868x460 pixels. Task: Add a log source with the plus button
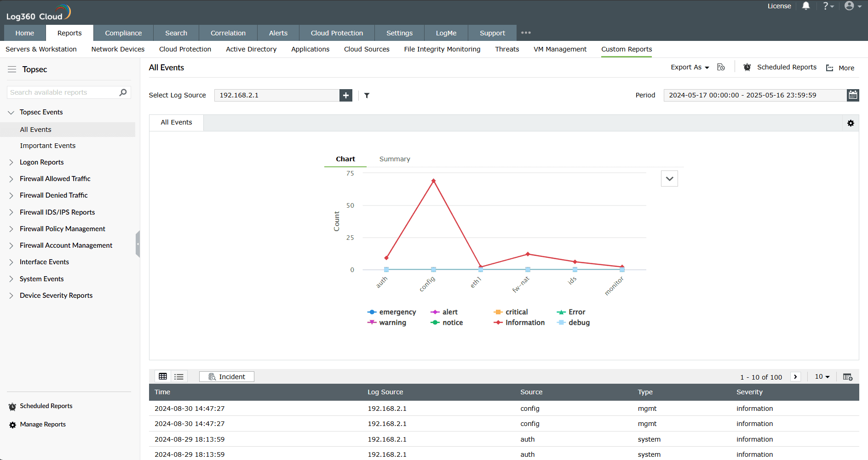click(346, 95)
